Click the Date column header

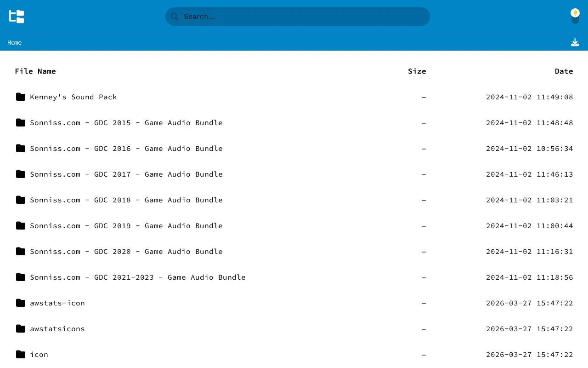click(x=564, y=71)
